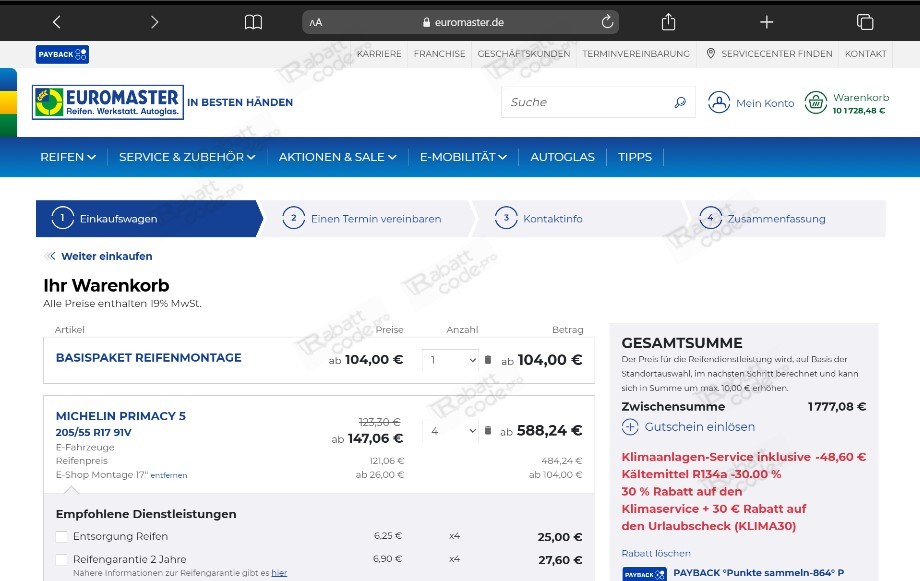The width and height of the screenshot is (920, 581).
Task: Click the Euromaster logo
Action: coord(108,102)
